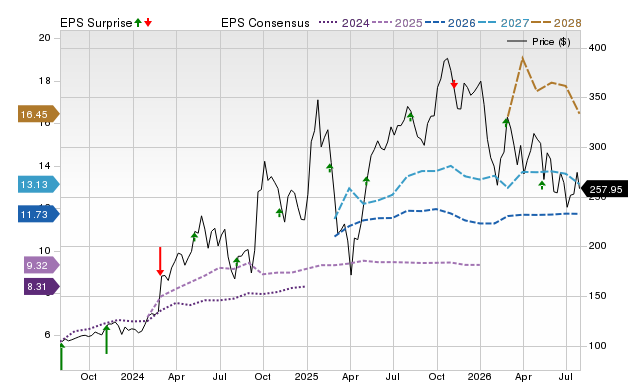Click the green surprise arrow where the 2028 line begins
Viewport: 640px width, 382px height.
click(506, 122)
